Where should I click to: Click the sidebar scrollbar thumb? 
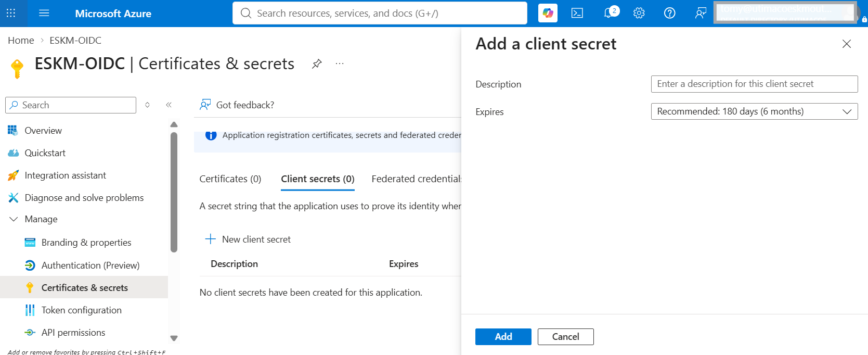click(x=174, y=192)
